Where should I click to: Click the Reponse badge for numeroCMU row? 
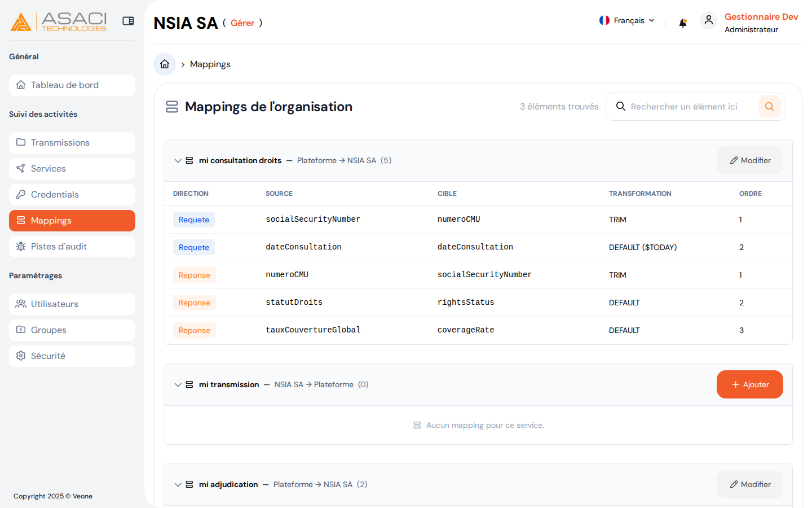[195, 275]
